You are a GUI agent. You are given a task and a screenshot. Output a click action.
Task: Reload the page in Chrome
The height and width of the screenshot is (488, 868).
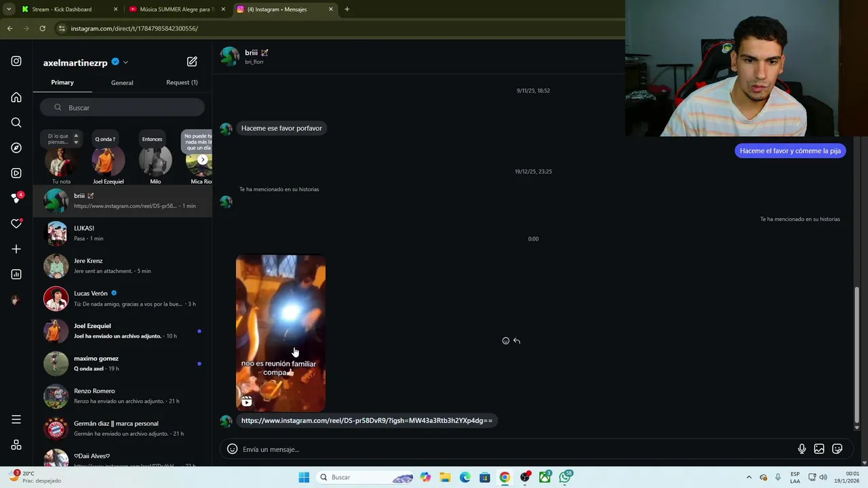pyautogui.click(x=42, y=28)
